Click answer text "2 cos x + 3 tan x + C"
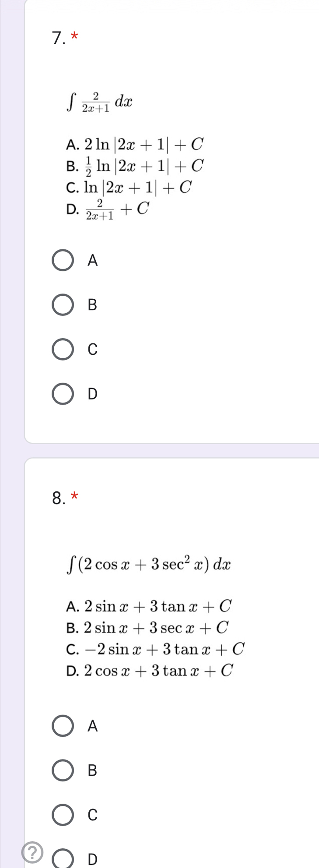Viewport: 319px width, 868px height. pos(158,670)
